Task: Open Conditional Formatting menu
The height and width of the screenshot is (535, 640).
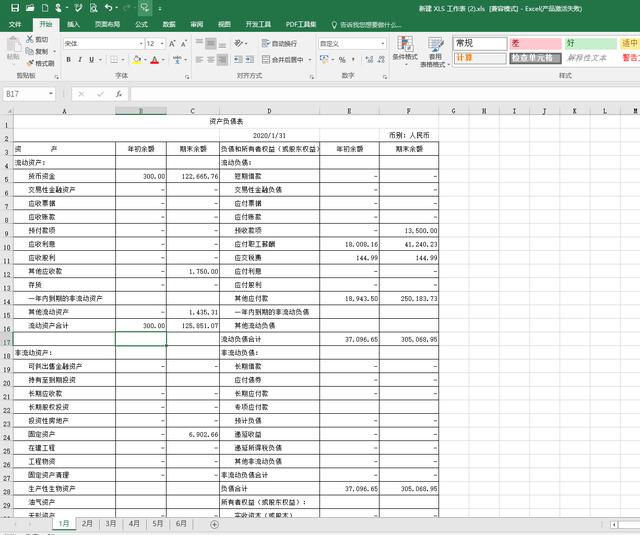Action: tap(405, 51)
